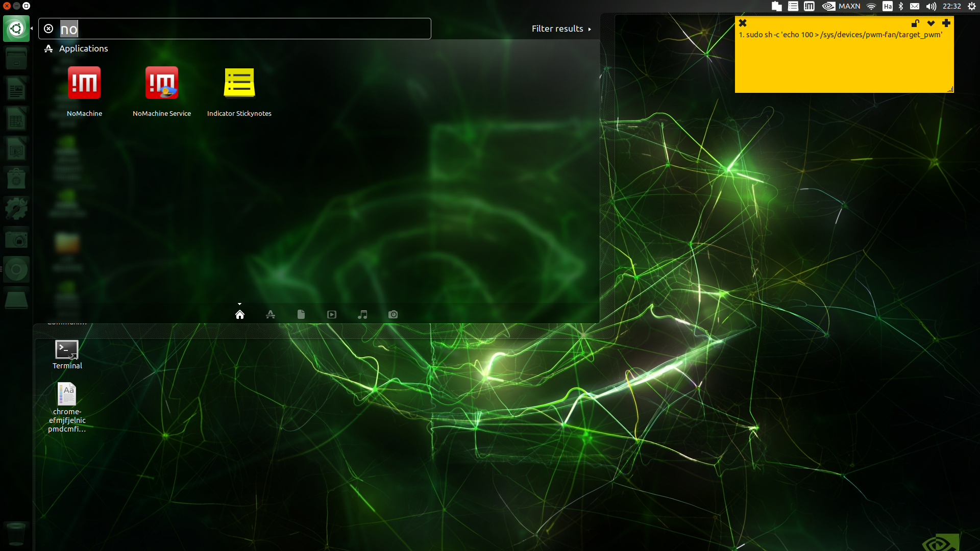Clear the Dash search query
This screenshot has width=980, height=551.
[x=48, y=29]
